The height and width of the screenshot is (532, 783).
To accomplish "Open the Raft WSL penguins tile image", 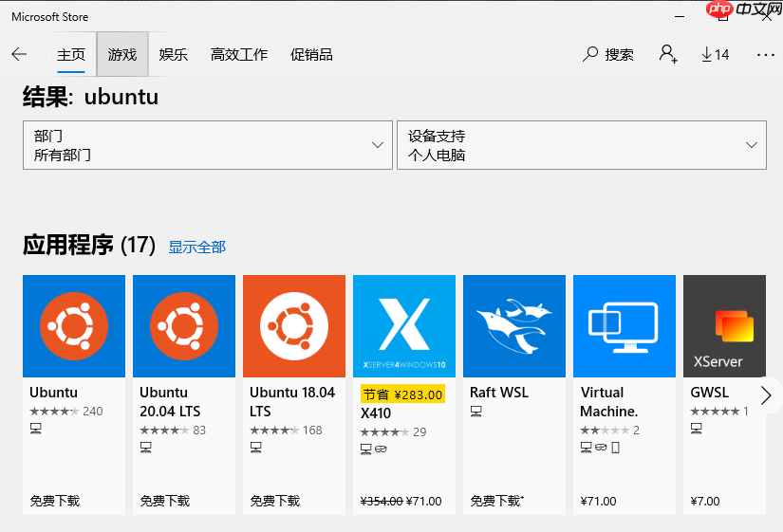I will click(x=514, y=326).
